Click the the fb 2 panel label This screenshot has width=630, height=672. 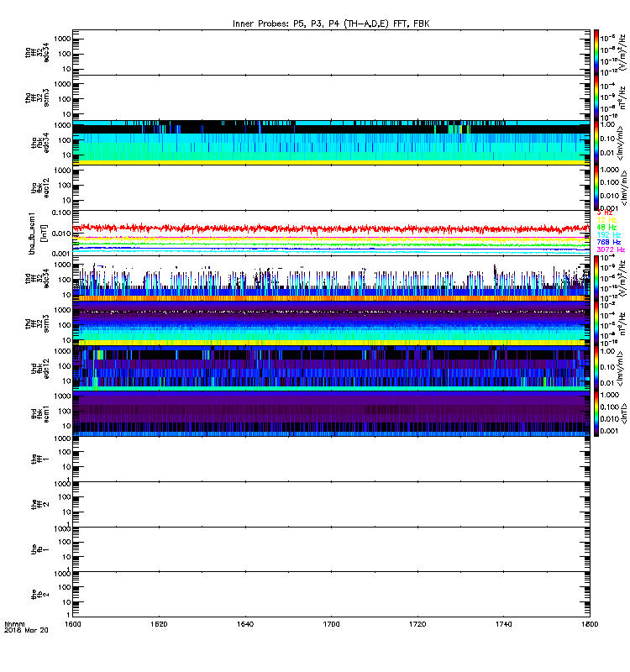click(x=40, y=595)
